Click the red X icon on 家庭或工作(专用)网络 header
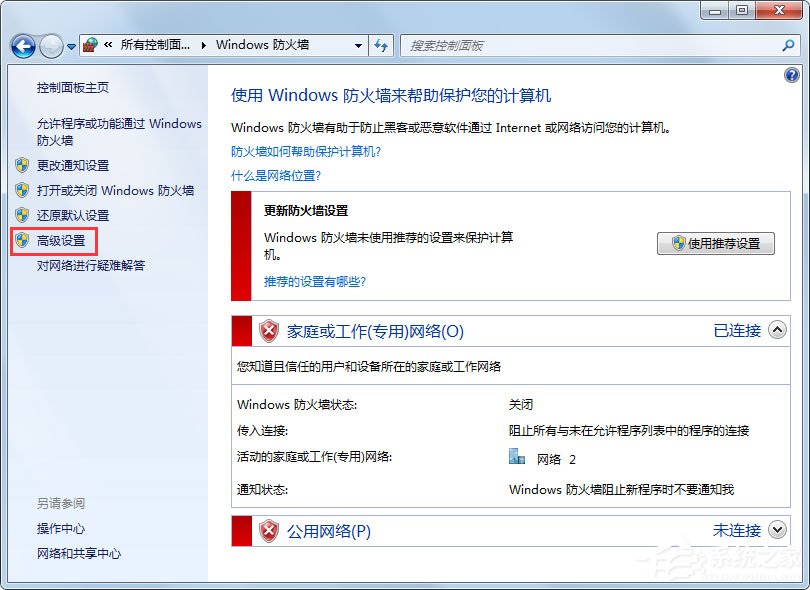Screen dimensions: 810x590 268,331
